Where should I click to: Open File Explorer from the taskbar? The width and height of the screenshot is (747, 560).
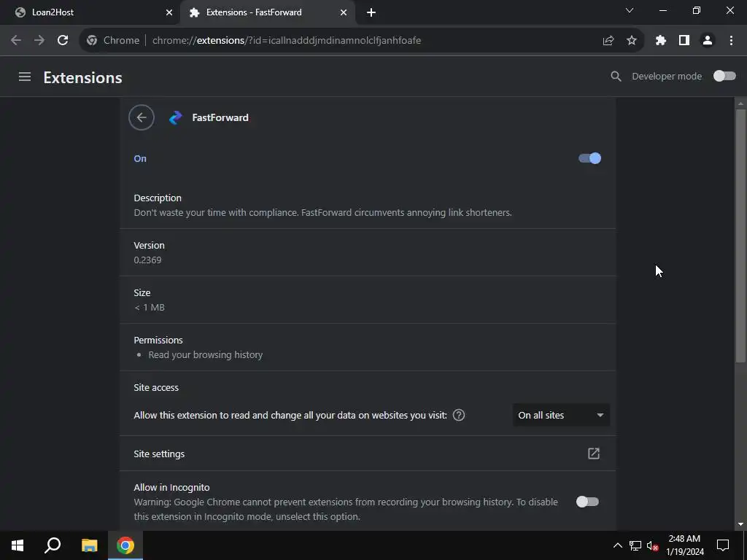coord(89,545)
